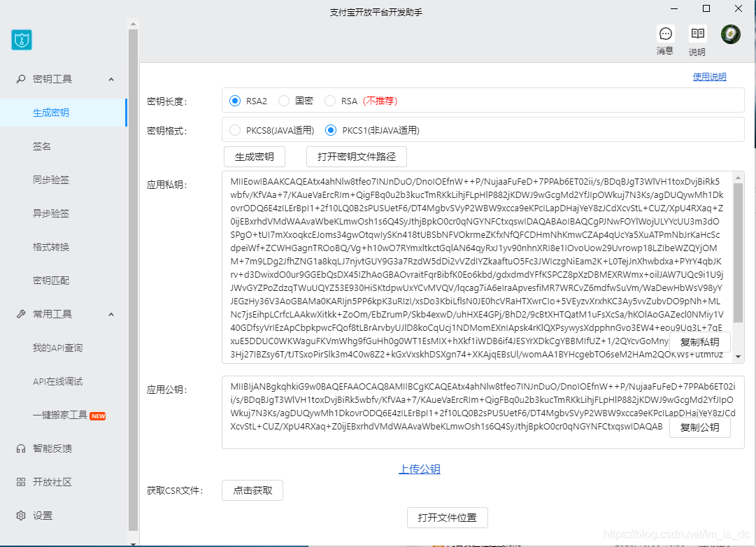The width and height of the screenshot is (756, 547).
Task: Click the 密钥长度 label
Action: (167, 101)
